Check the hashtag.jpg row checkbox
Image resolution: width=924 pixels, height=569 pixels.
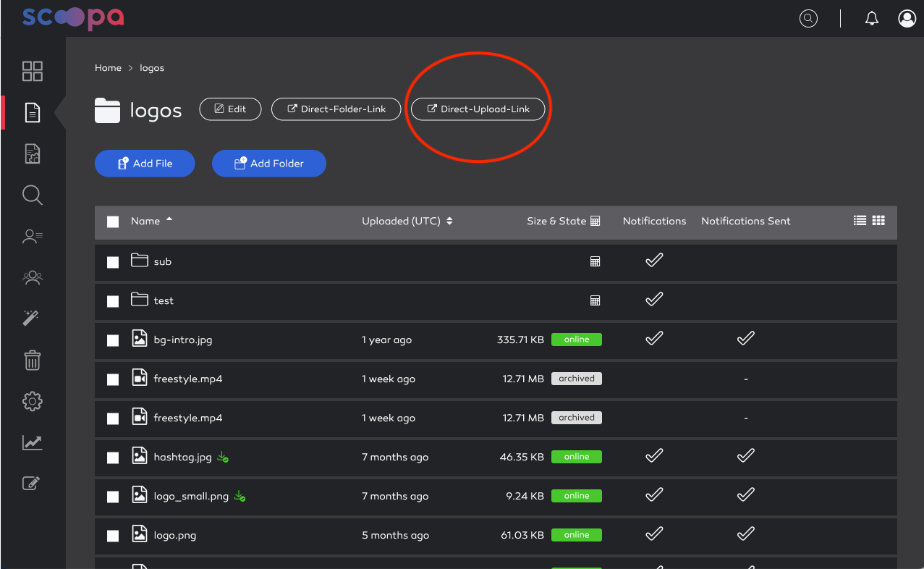click(x=113, y=458)
